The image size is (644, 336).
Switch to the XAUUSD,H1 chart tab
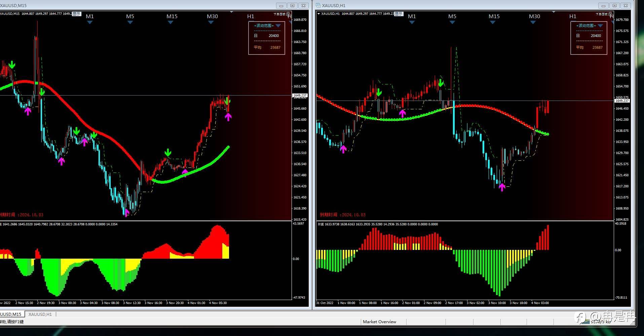[x=40, y=314]
